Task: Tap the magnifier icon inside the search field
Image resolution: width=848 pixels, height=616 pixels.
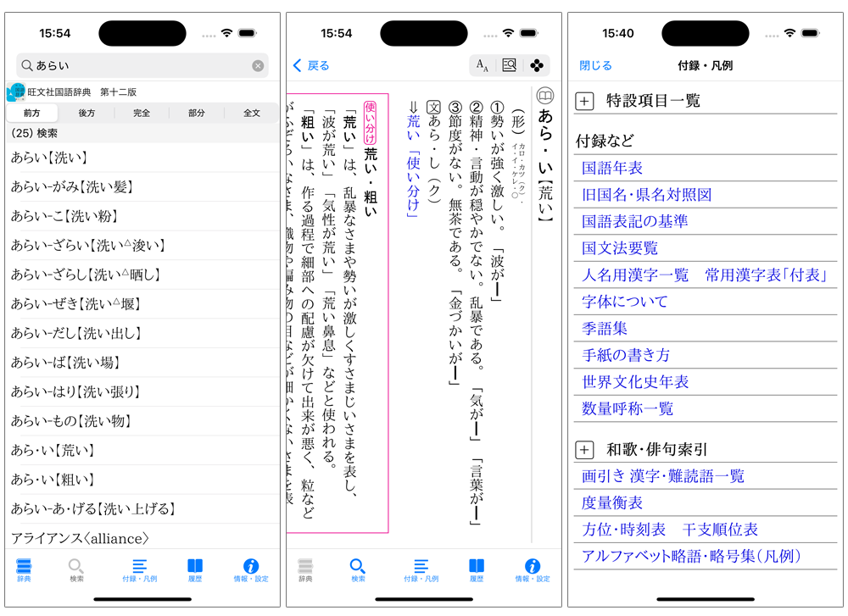Action: point(27,65)
